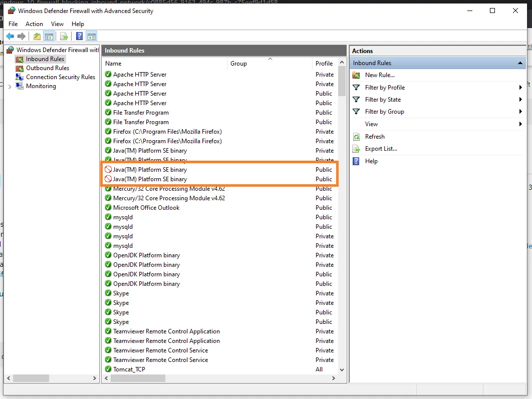532x399 pixels.
Task: Click the green check icon of Tomcat_TCP
Action: (x=108, y=369)
